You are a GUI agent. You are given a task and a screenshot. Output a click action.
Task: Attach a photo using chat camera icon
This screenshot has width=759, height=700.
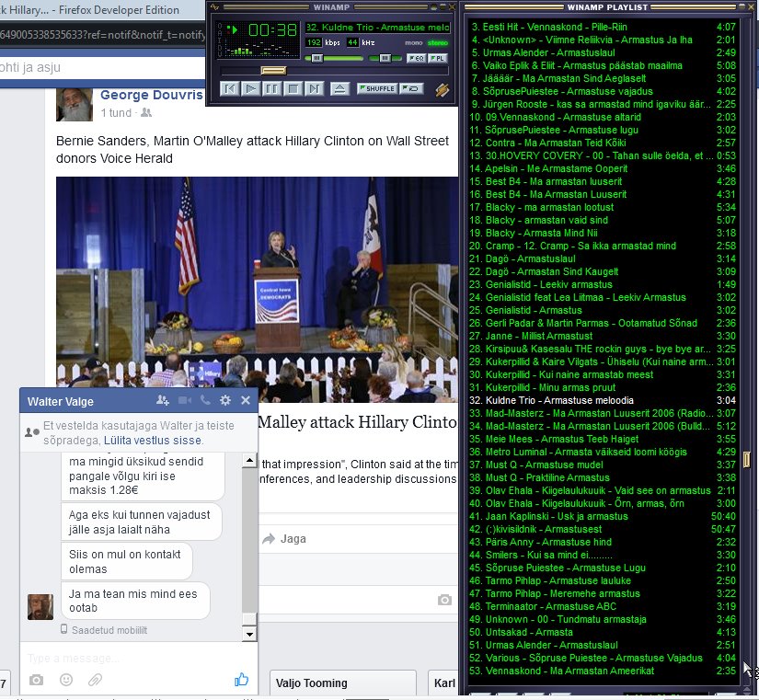pos(36,680)
